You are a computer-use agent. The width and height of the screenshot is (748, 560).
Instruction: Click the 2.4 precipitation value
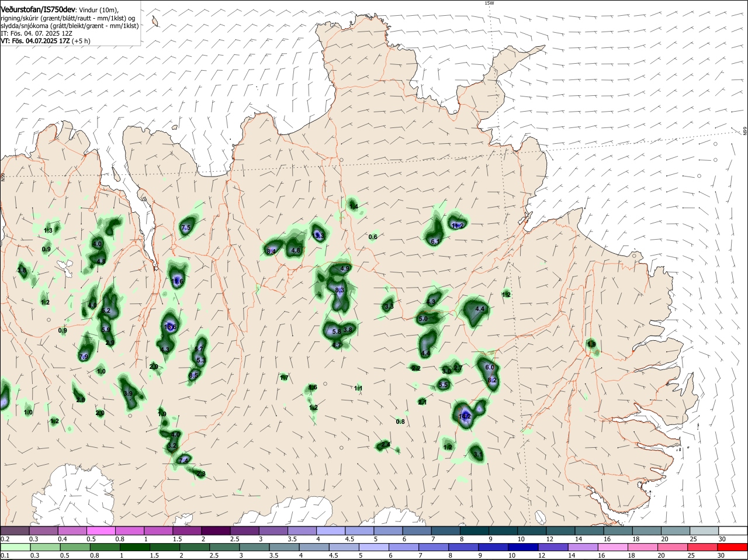click(385, 444)
